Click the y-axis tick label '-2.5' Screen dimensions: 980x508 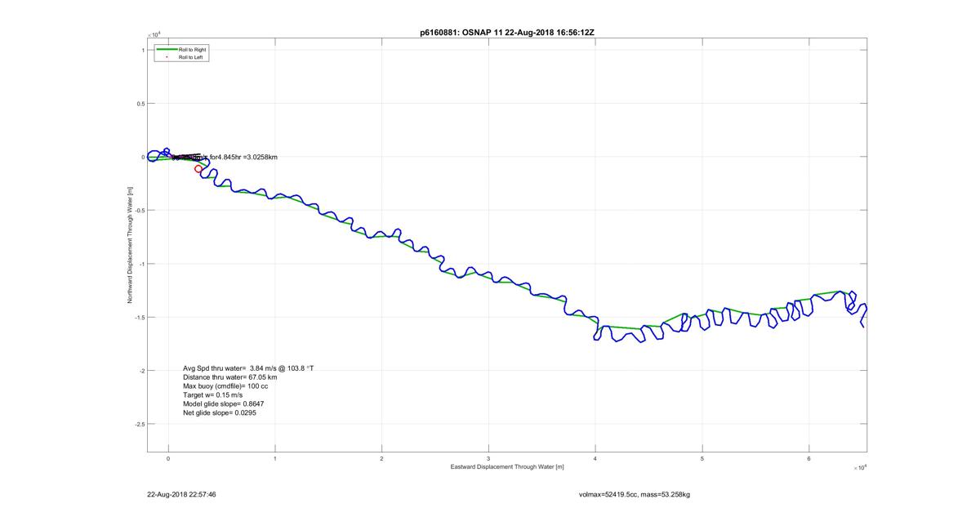[139, 425]
